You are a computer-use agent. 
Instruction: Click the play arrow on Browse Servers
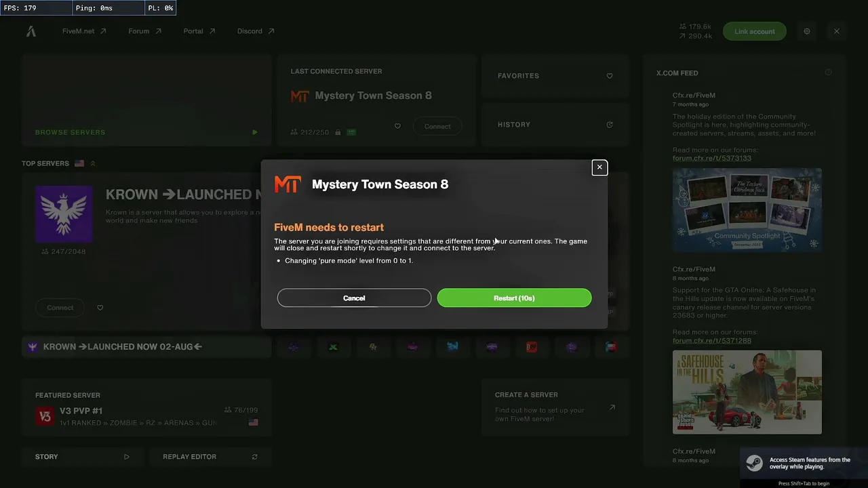click(x=255, y=132)
